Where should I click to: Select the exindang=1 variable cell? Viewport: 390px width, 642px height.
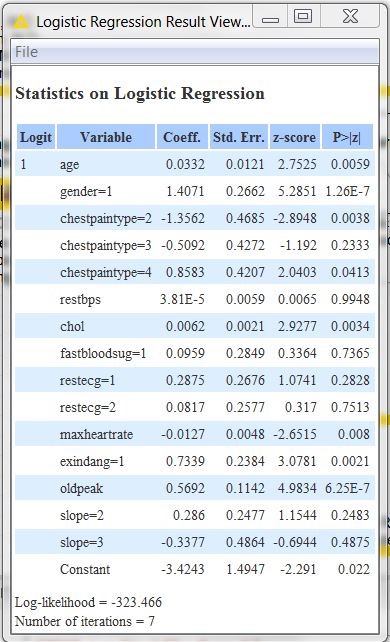pyautogui.click(x=92, y=462)
